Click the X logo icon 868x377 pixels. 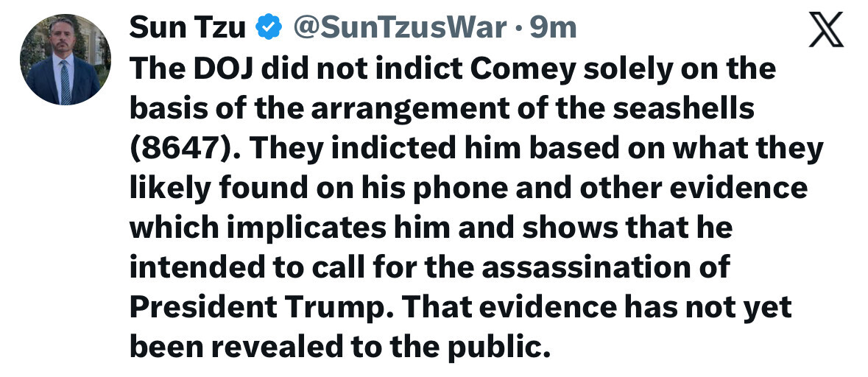click(x=825, y=30)
